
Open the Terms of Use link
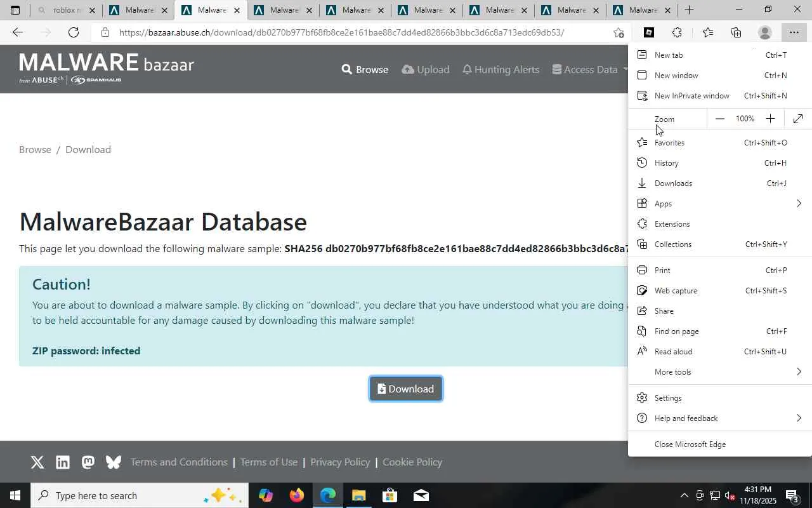point(269,462)
